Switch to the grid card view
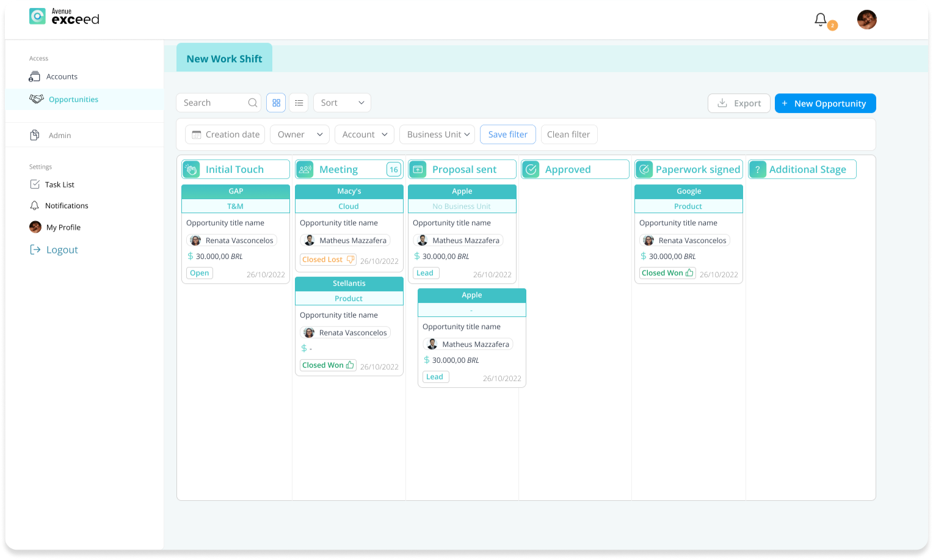Viewport: 933px width, 560px height. (x=276, y=103)
